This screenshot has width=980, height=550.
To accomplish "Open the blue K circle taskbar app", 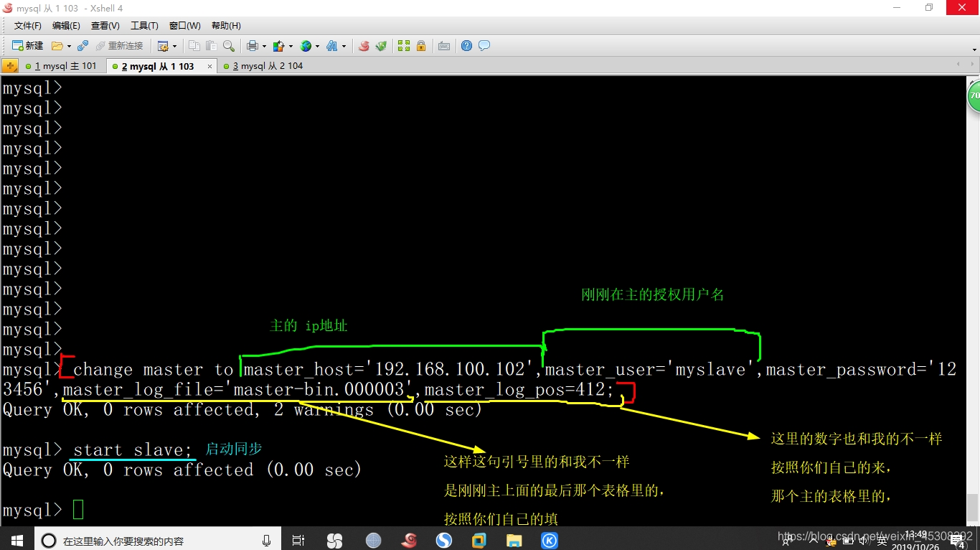I will [x=550, y=540].
